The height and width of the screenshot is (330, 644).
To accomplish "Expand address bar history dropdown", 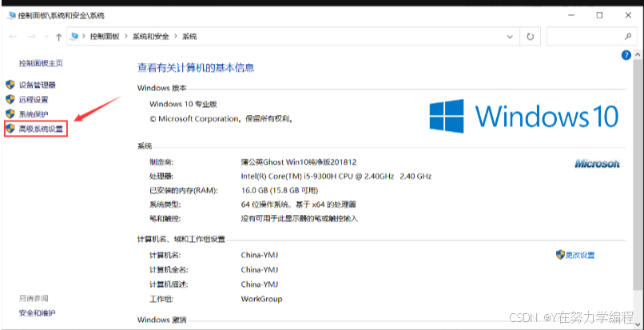I will [510, 37].
